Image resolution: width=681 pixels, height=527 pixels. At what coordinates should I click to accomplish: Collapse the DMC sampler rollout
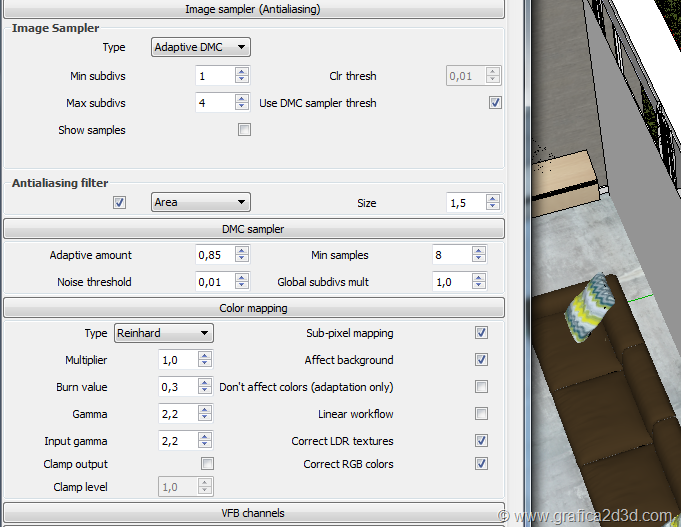(254, 229)
